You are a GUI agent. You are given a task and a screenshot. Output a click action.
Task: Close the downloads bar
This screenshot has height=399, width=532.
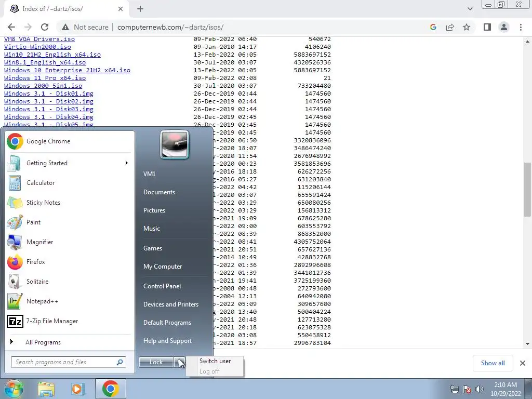[x=523, y=363]
